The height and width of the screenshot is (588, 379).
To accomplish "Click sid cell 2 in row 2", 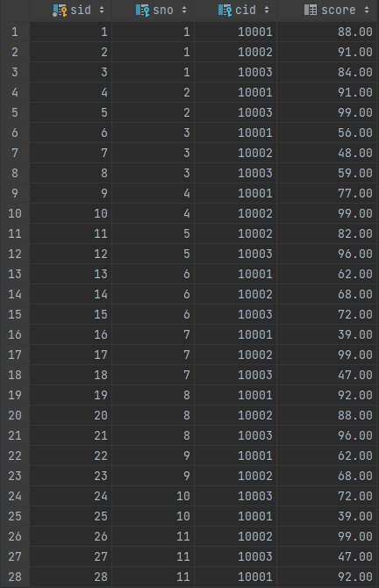I will [70, 52].
